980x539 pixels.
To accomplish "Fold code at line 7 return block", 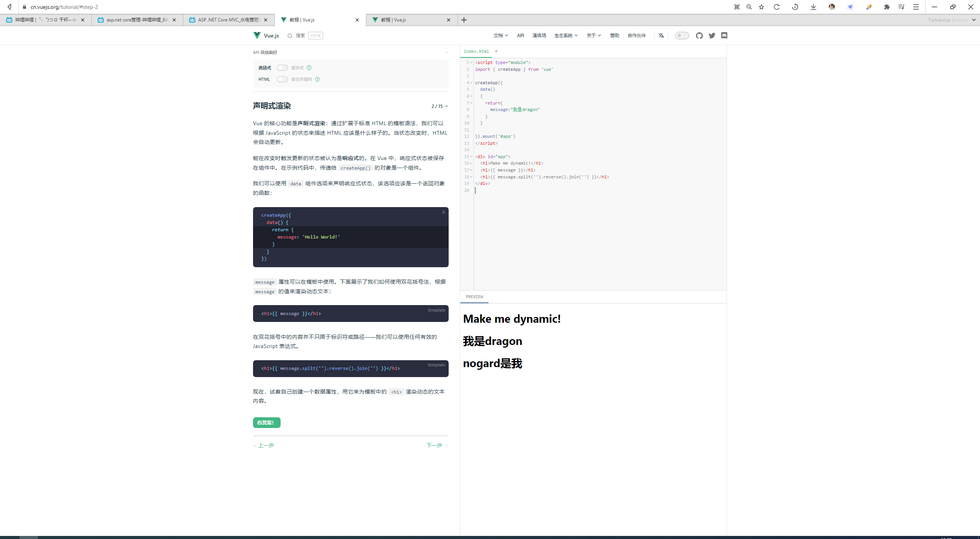I will 471,103.
